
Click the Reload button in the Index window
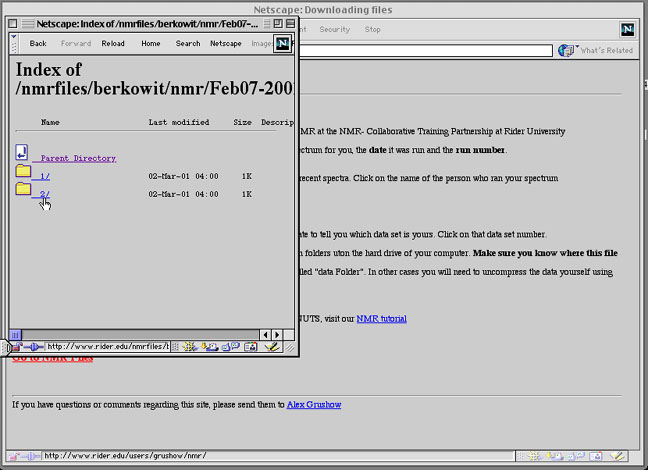113,44
